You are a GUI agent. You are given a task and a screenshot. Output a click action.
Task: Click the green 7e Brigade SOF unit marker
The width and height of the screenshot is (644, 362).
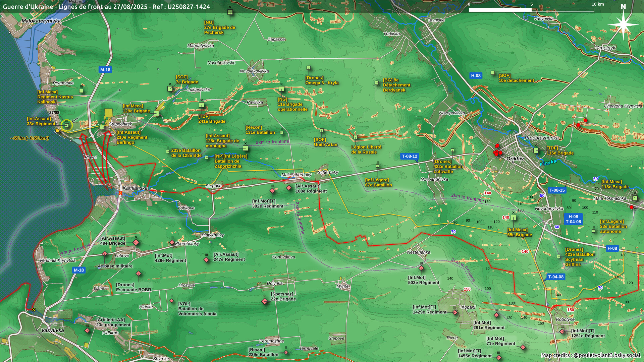(170, 89)
